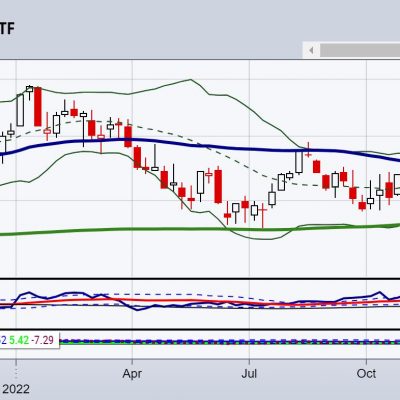The width and height of the screenshot is (400, 400).
Task: Click the upper Bollinger band peak in May
Action: point(190,80)
